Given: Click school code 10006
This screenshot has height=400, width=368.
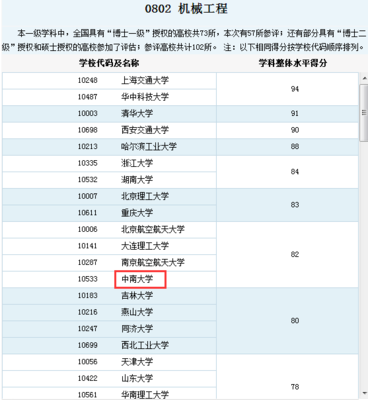Looking at the screenshot, I should tap(88, 229).
